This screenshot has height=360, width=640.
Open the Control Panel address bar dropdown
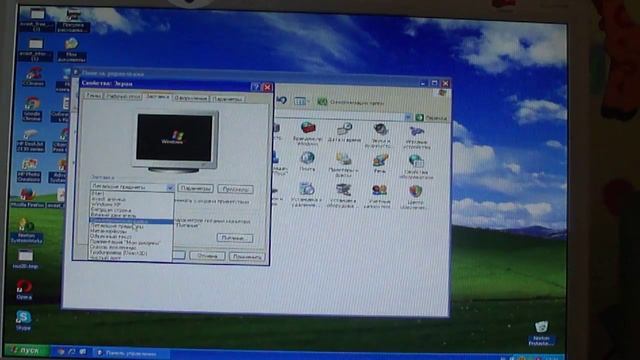pyautogui.click(x=408, y=117)
